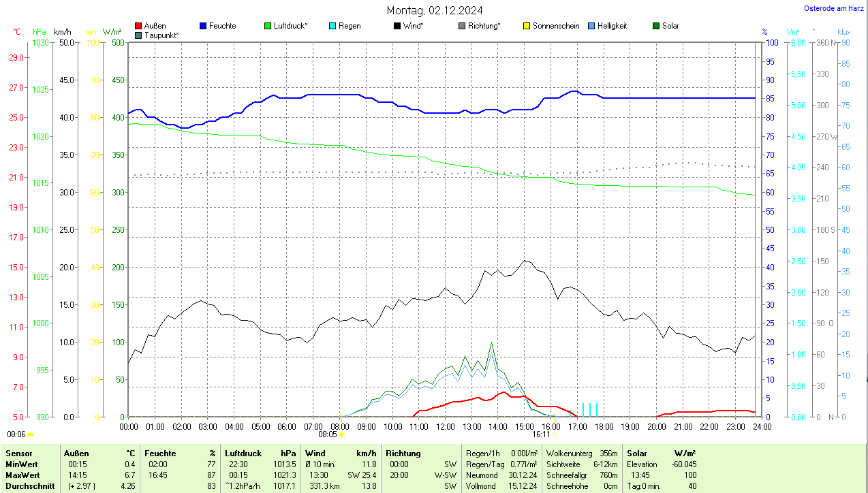The image size is (868, 493).
Task: Click the 12:00 label on time axis
Action: 445,426
